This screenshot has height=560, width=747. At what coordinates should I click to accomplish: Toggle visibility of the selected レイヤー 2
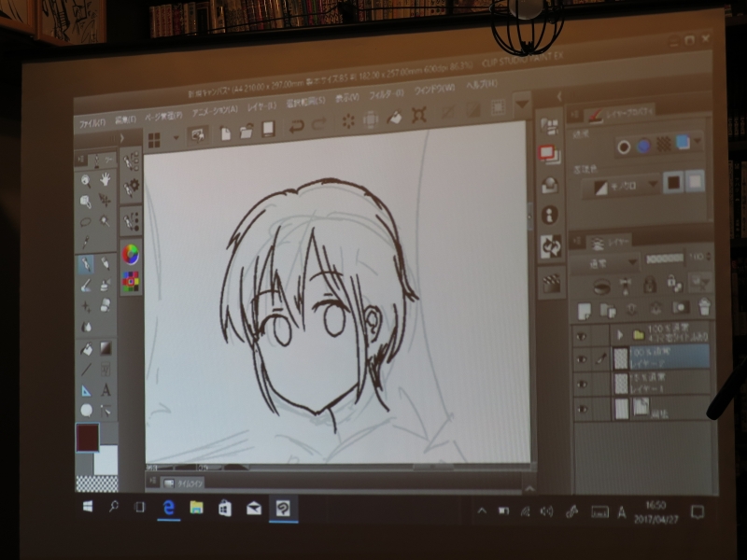tap(581, 359)
